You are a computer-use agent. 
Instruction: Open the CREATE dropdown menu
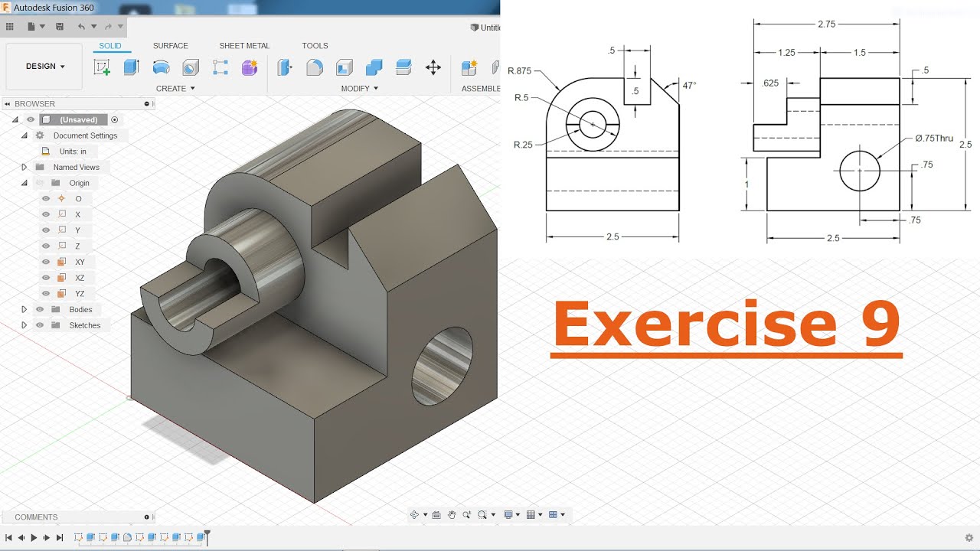coord(175,89)
